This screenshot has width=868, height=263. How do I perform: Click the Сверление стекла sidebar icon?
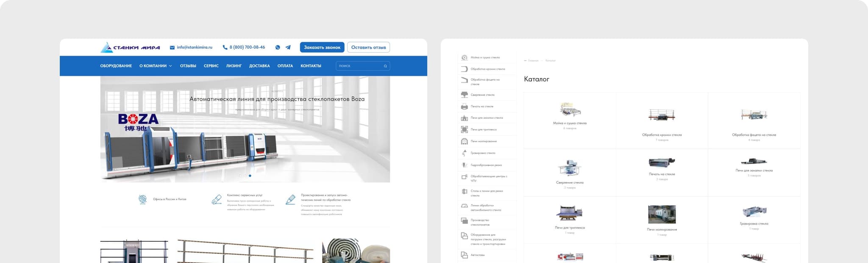[464, 95]
